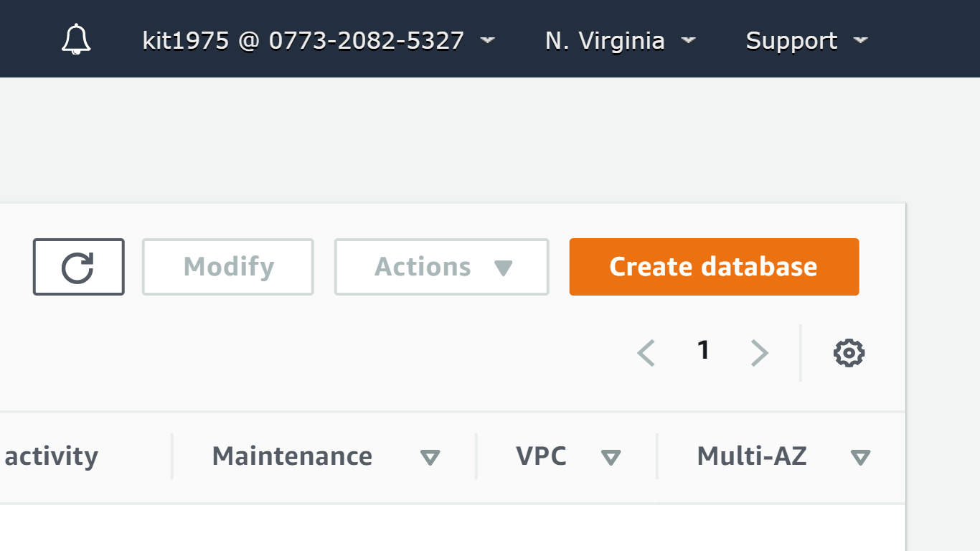The width and height of the screenshot is (980, 551).
Task: Click the VPC column sort triangle
Action: click(611, 457)
